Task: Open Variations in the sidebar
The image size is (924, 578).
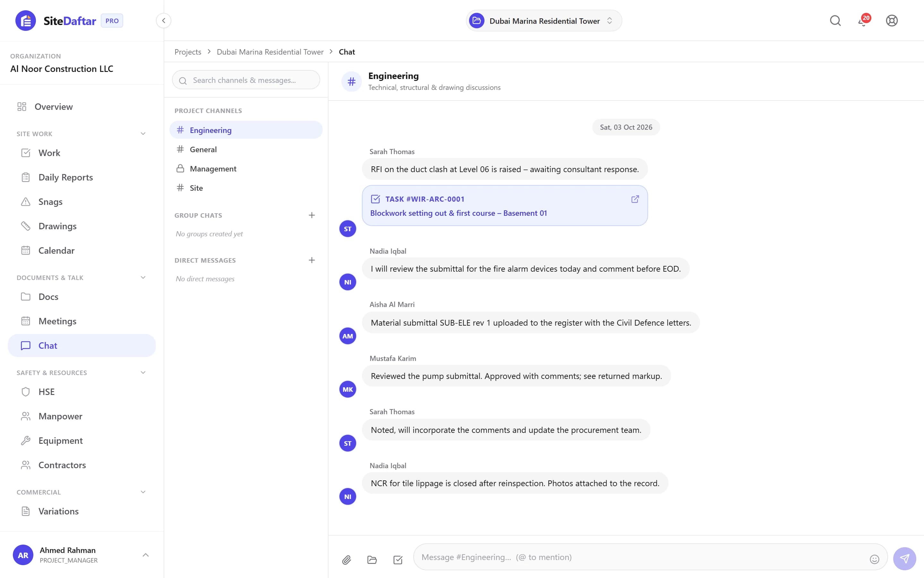Action: (x=82, y=512)
